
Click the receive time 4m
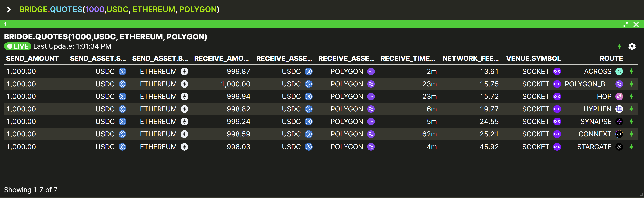click(x=432, y=147)
